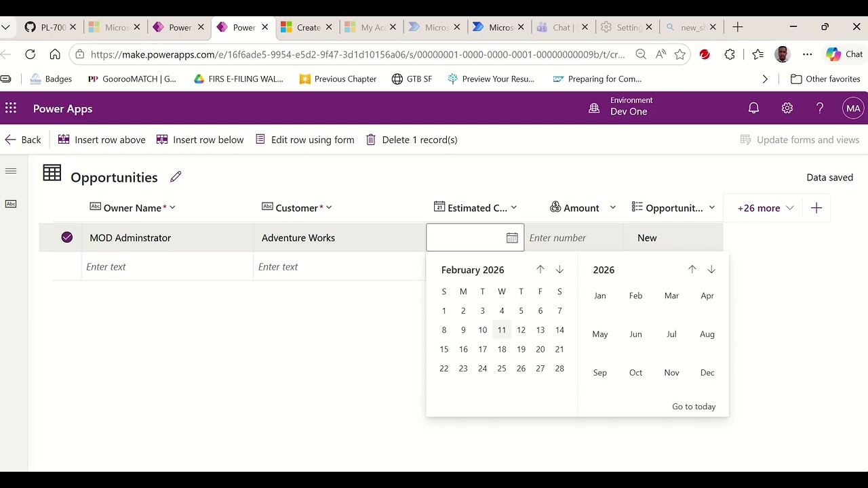Open Copilot Chat in browser
Viewport: 868px width, 488px height.
point(844,54)
